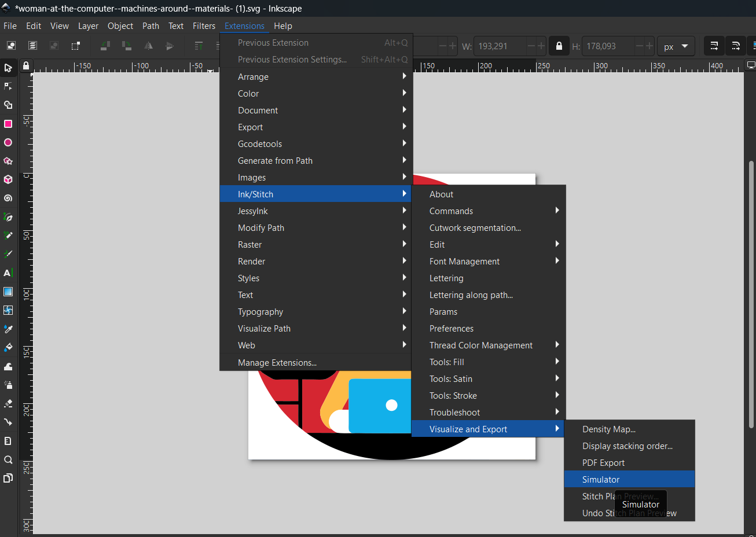
Task: Select the Pencil freehand tool
Action: click(8, 236)
